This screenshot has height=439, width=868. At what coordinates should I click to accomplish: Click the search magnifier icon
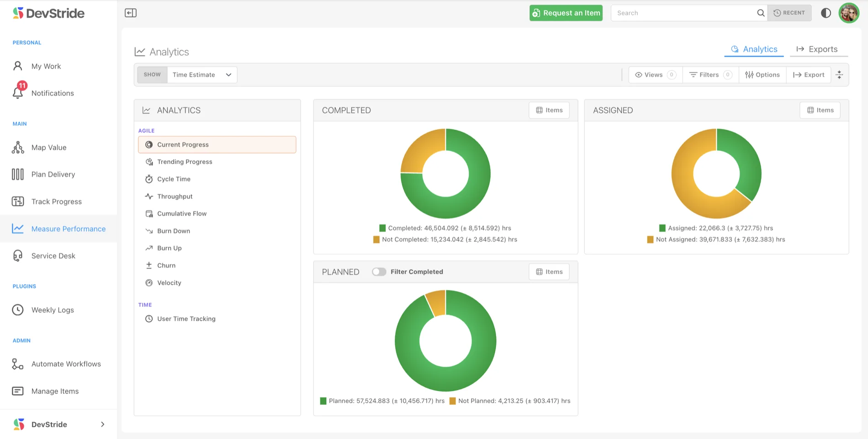tap(761, 13)
